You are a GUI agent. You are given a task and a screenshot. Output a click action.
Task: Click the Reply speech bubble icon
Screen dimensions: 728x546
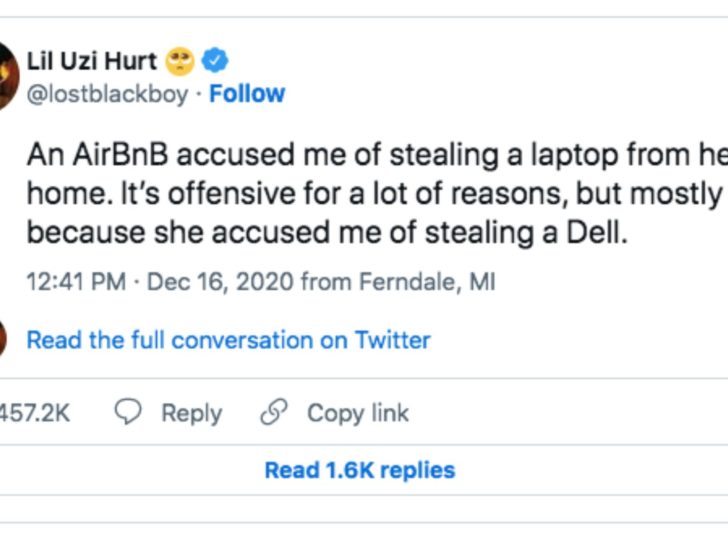pyautogui.click(x=129, y=413)
